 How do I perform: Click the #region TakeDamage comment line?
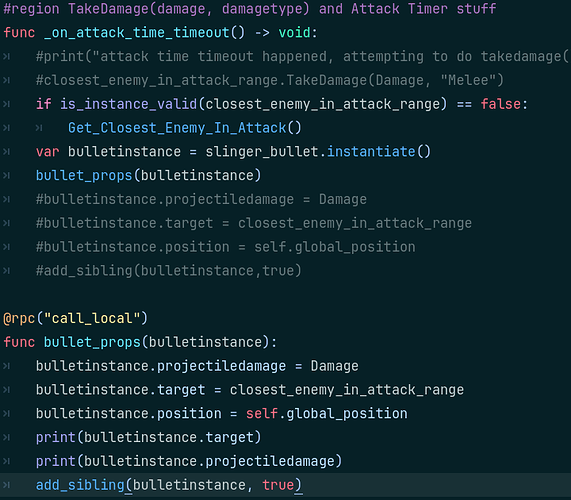[250, 9]
